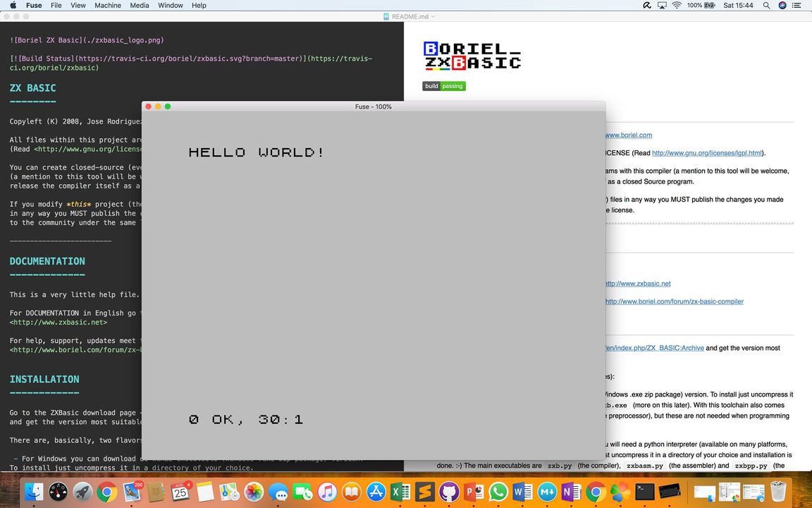Open the Trash in the dock

coord(778,492)
